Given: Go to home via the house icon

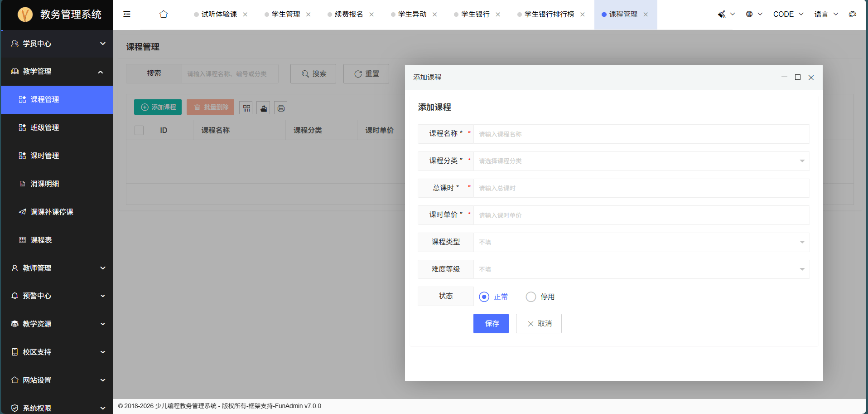Looking at the screenshot, I should pyautogui.click(x=164, y=14).
